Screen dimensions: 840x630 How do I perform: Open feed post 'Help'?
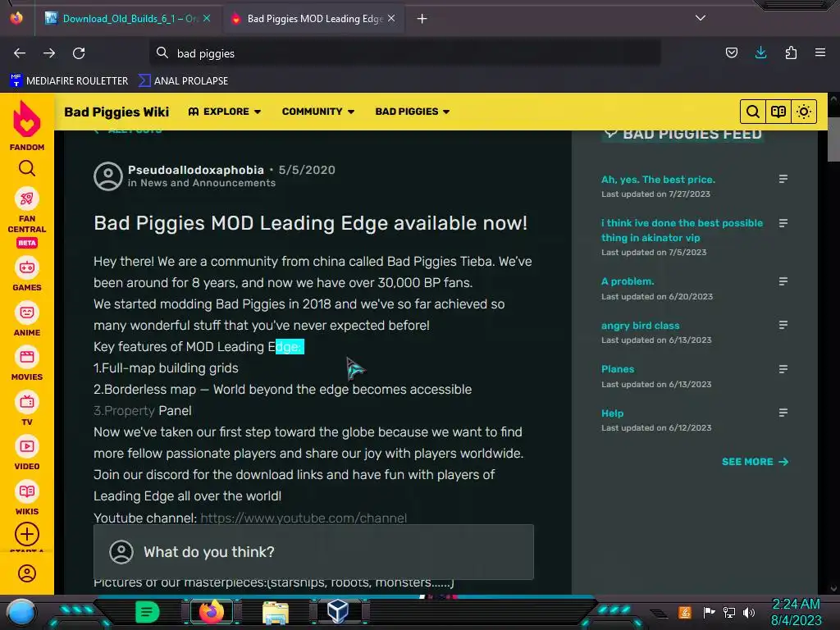coord(612,413)
